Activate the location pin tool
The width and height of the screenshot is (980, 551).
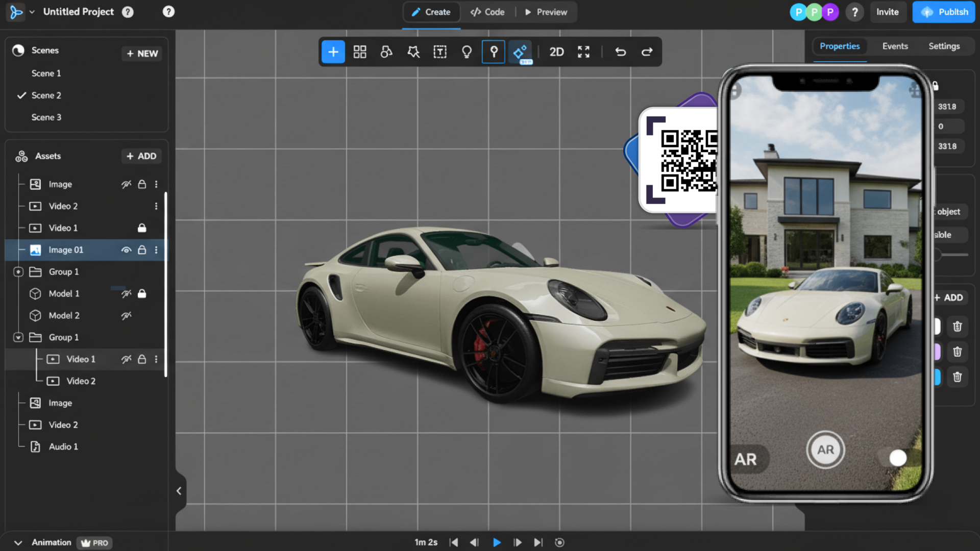click(494, 52)
